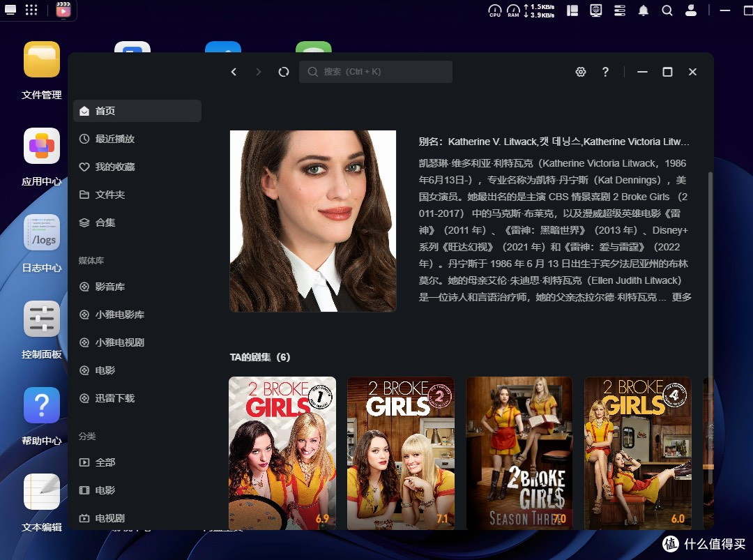Open 2 Broke Girls season 2 poster
753x560 pixels.
click(x=400, y=453)
